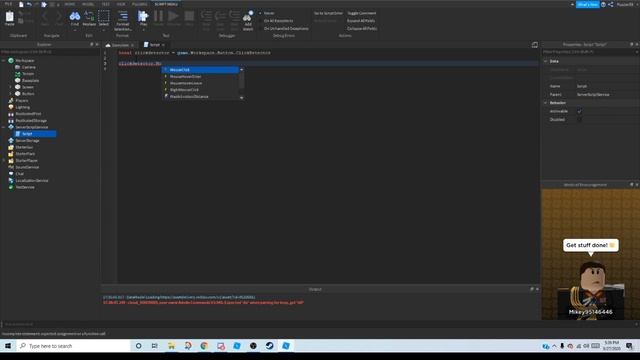Open the Find dropdown arrow
This screenshot has height=360, width=640.
(x=75, y=29)
